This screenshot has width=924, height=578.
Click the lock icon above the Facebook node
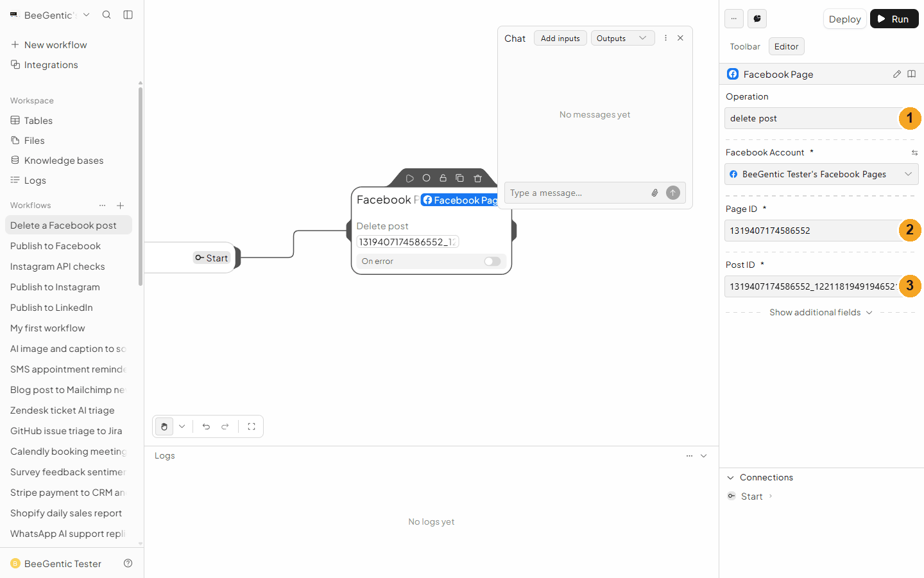click(x=443, y=178)
